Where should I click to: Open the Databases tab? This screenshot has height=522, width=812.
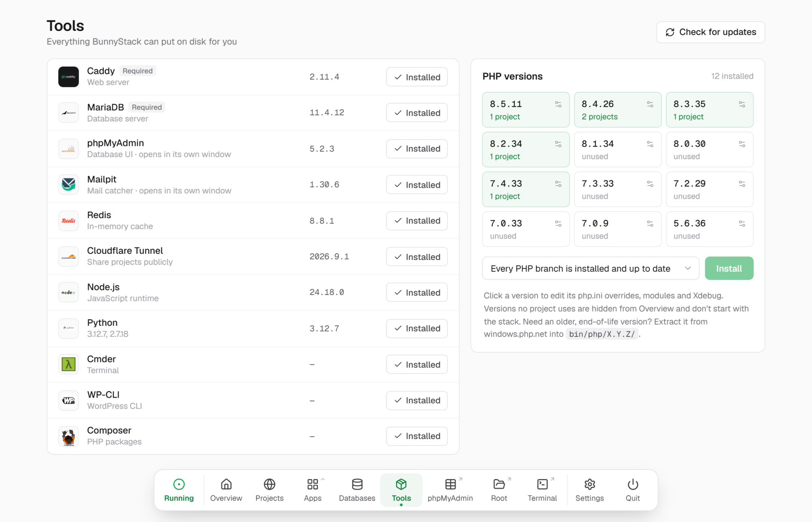[x=357, y=490]
